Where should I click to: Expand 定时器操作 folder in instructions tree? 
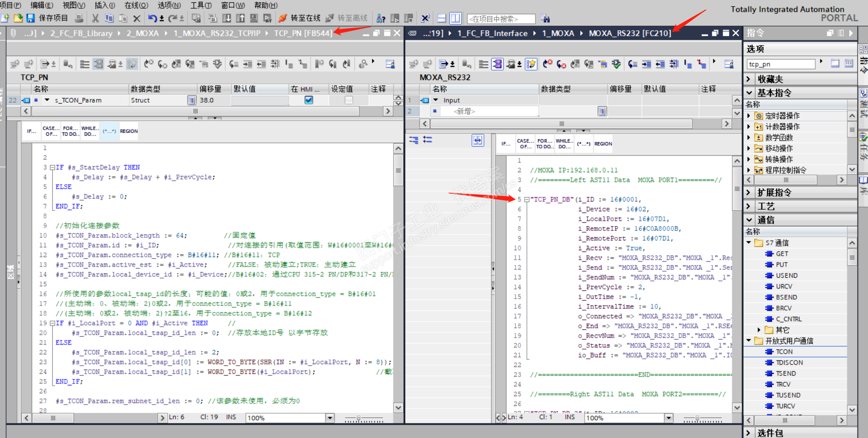[x=749, y=116]
